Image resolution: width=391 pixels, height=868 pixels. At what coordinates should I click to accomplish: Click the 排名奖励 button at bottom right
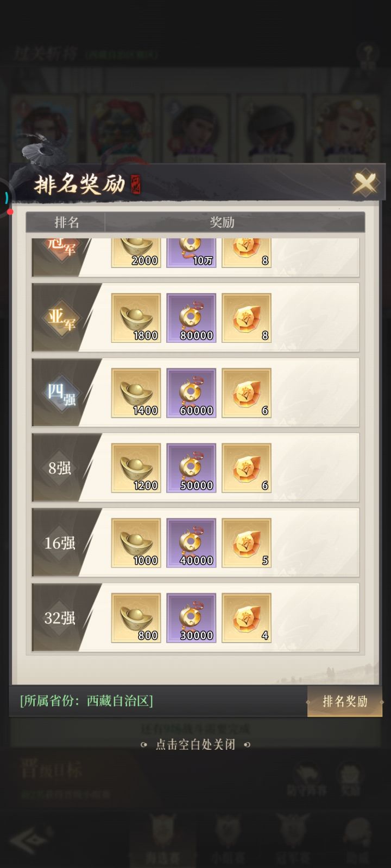[345, 701]
